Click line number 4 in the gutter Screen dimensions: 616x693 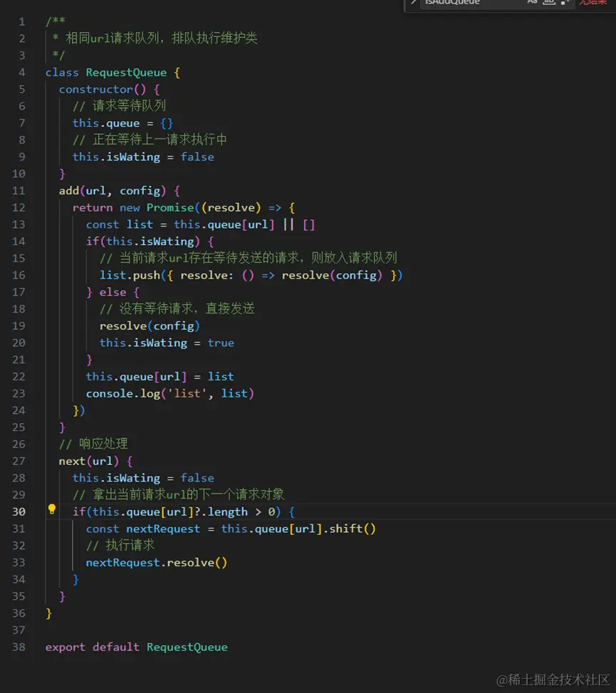click(21, 73)
